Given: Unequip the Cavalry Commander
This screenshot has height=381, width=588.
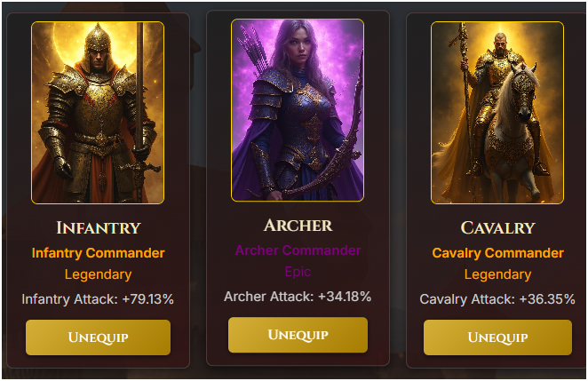Looking at the screenshot, I should click(x=497, y=337).
